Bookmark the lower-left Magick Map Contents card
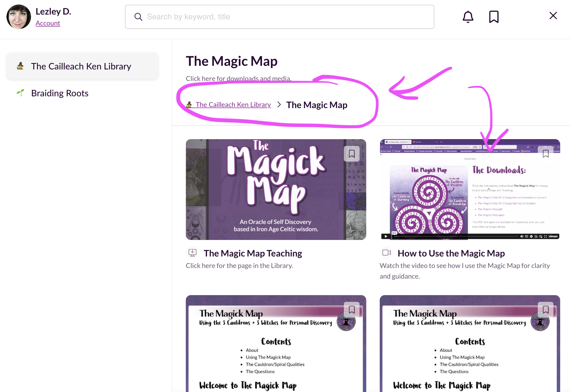 (x=352, y=309)
